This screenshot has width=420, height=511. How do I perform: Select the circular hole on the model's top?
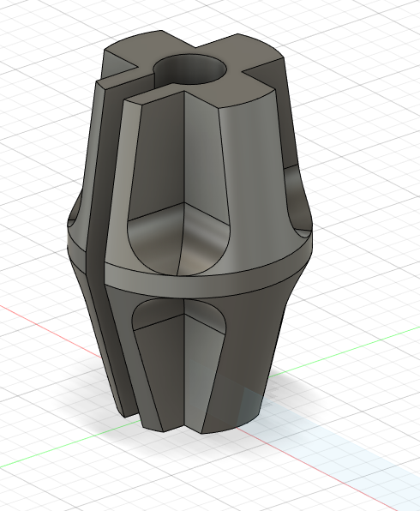190,69
